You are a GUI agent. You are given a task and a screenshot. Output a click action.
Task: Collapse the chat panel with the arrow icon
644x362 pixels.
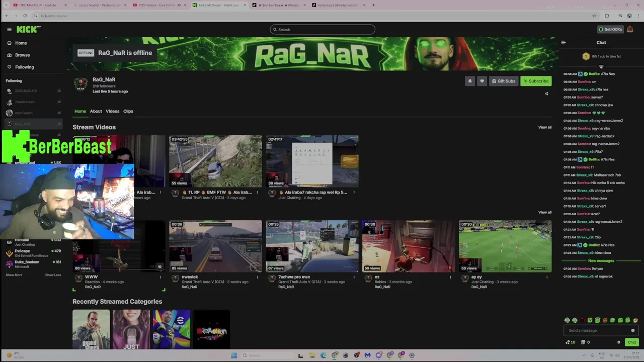pos(563,42)
